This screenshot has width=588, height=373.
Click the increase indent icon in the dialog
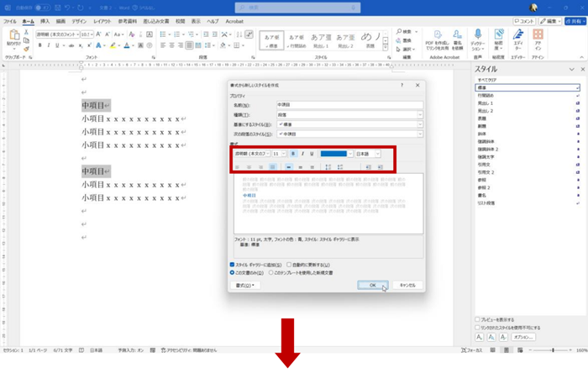(381, 167)
